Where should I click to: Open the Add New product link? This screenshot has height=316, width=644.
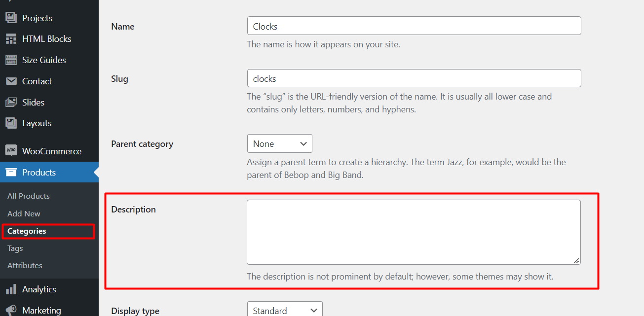pos(24,213)
